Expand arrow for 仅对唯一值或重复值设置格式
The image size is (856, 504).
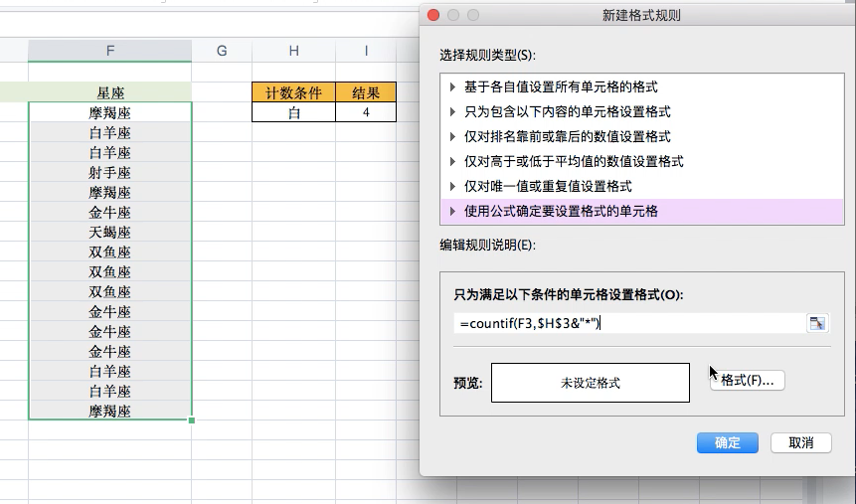pyautogui.click(x=452, y=186)
